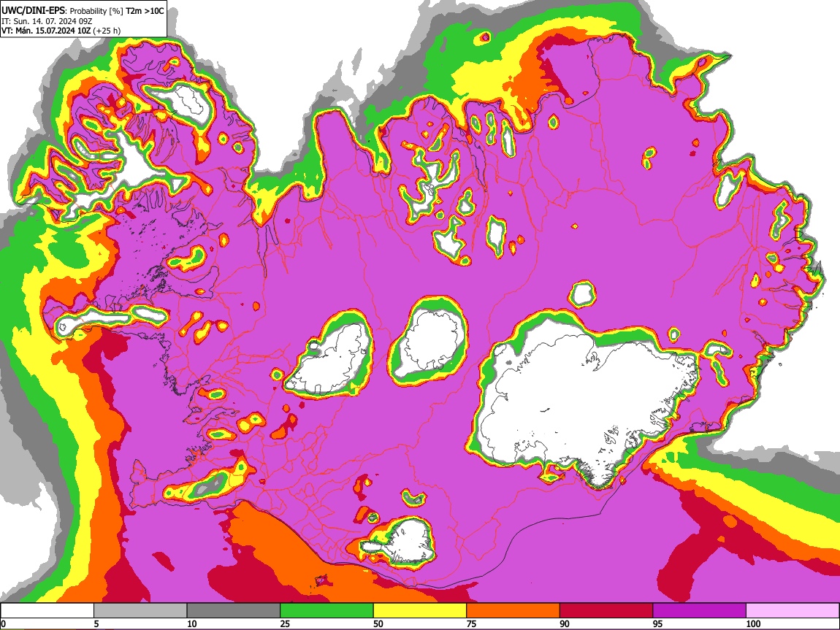Click the legend value '90'

point(565,623)
